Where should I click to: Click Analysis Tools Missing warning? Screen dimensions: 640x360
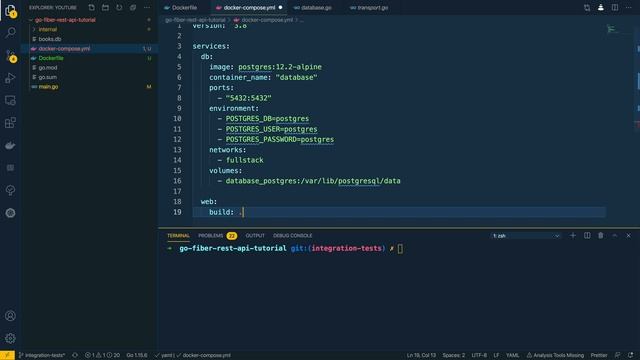(555, 355)
